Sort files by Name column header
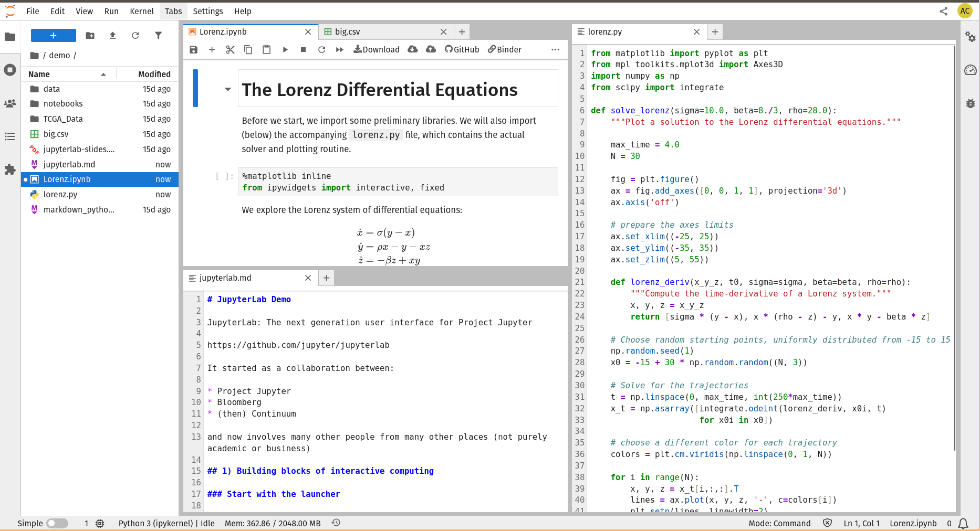Viewport: 980px width, 531px height. coord(39,74)
